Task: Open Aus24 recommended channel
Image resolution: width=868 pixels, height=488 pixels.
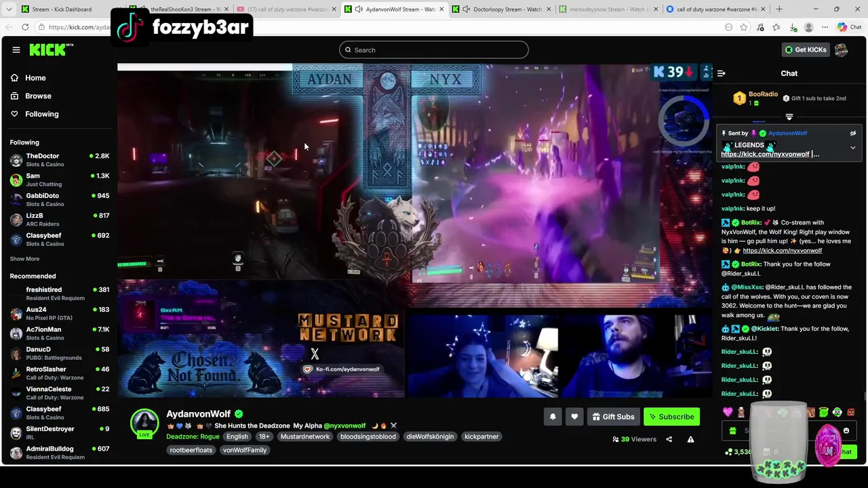Action: [x=59, y=314]
